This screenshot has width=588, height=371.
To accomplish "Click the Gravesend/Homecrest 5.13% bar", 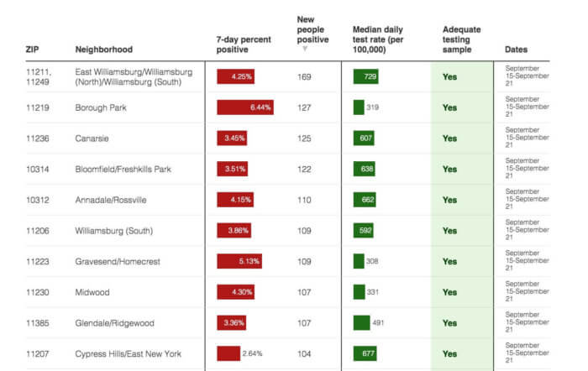I will pyautogui.click(x=240, y=262).
